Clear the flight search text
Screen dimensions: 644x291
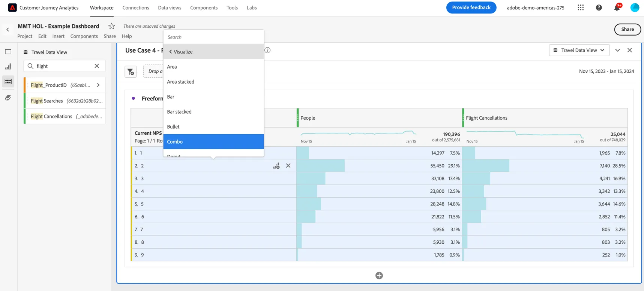click(x=97, y=66)
